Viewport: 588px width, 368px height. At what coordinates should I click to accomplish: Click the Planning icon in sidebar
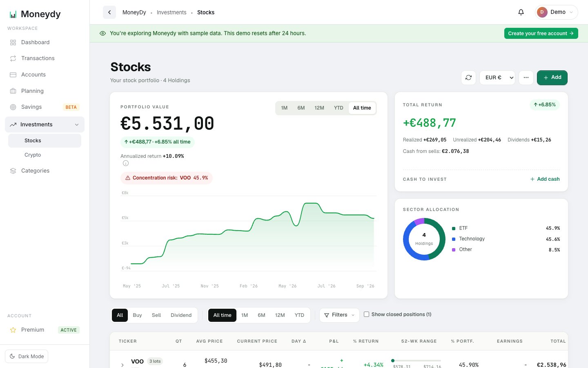click(x=13, y=91)
